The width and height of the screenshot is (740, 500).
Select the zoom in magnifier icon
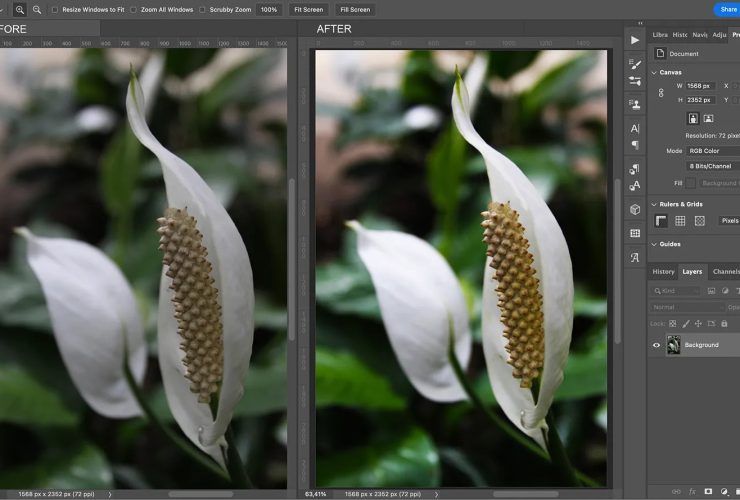click(20, 9)
